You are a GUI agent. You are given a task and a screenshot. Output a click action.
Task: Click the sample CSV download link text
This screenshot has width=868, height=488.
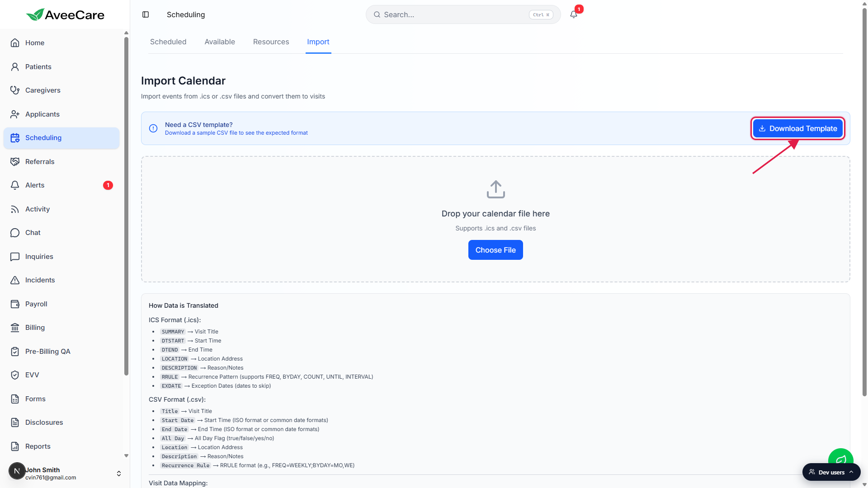pos(236,133)
